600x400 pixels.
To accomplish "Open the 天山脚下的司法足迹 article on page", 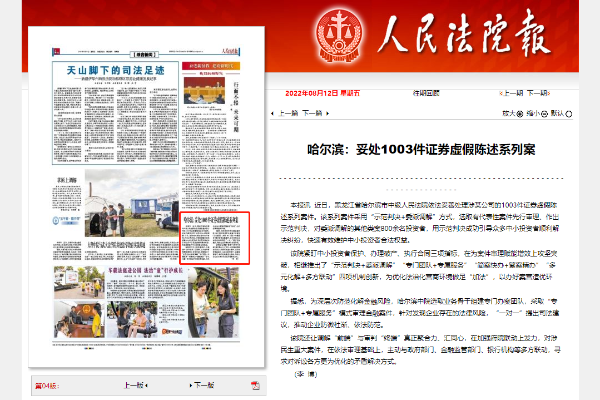I will tap(105, 72).
